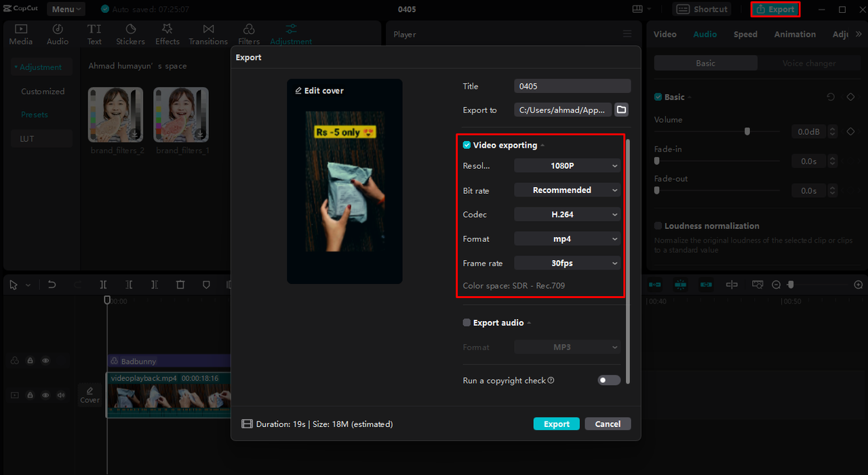Screen dimensions: 868x475
Task: Click the Split clip icon in timeline toolbar
Action: coord(103,285)
